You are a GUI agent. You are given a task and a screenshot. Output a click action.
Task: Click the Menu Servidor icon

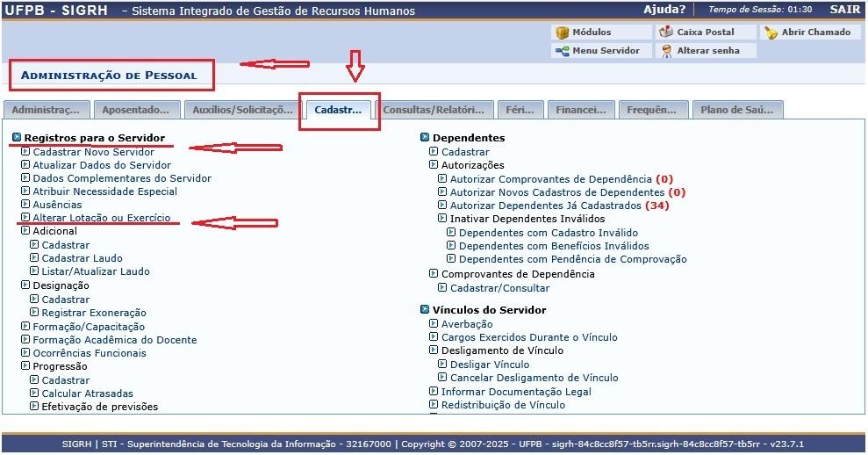pos(562,51)
